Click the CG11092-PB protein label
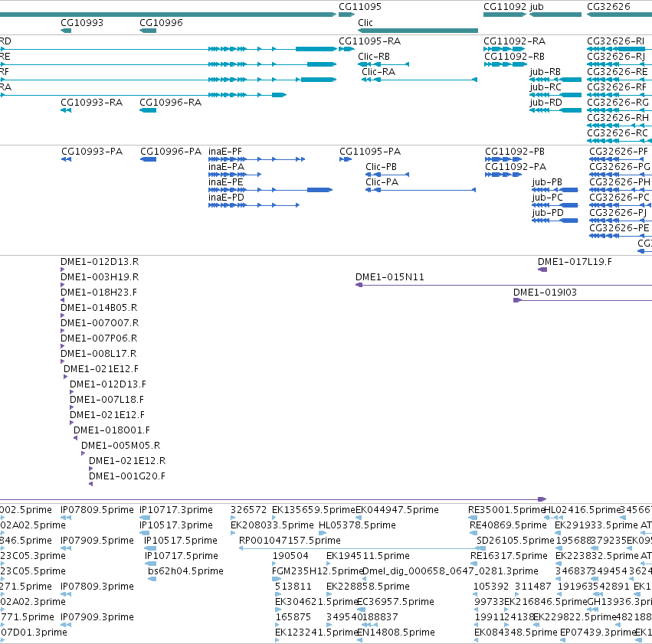Screen dimensions: 652x644 515,152
